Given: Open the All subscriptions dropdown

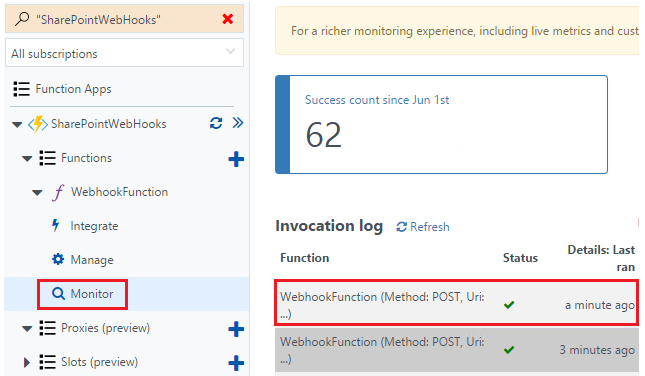Looking at the screenshot, I should coord(124,53).
